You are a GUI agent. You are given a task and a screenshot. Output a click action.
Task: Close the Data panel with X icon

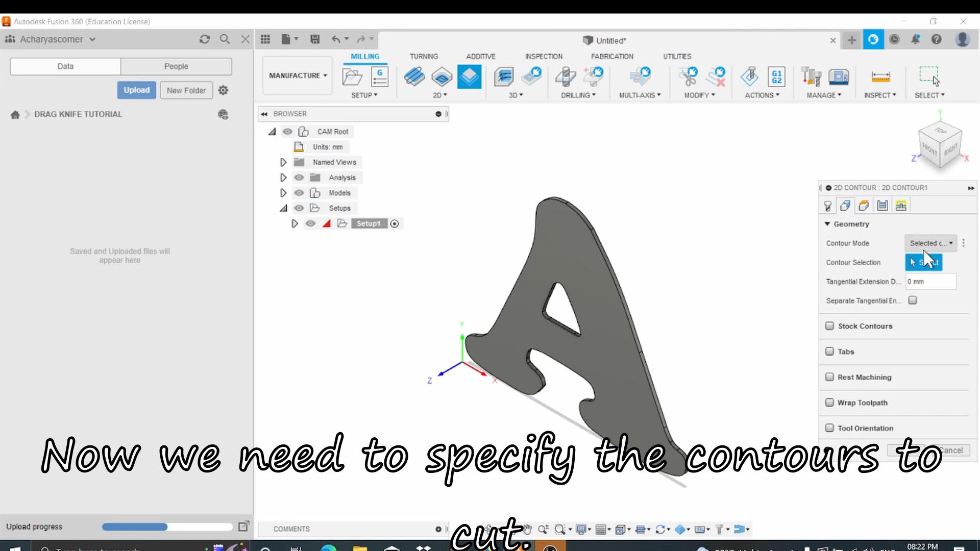(246, 39)
